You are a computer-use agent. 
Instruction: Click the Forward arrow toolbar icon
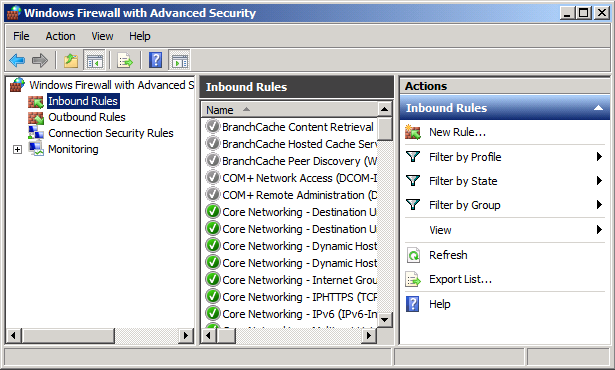pos(40,60)
